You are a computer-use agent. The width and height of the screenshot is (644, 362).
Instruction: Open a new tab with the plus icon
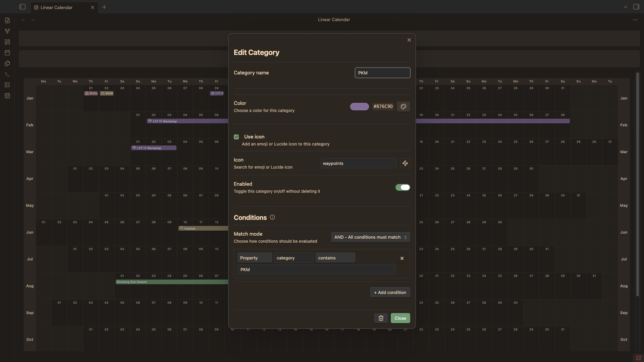click(104, 7)
